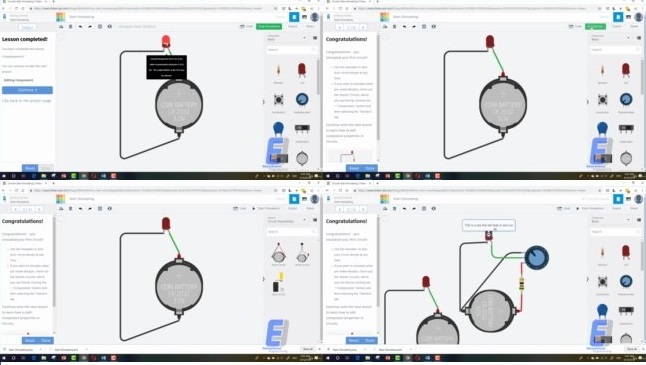Select the resistor wired below the canvas potentiometer

(521, 283)
